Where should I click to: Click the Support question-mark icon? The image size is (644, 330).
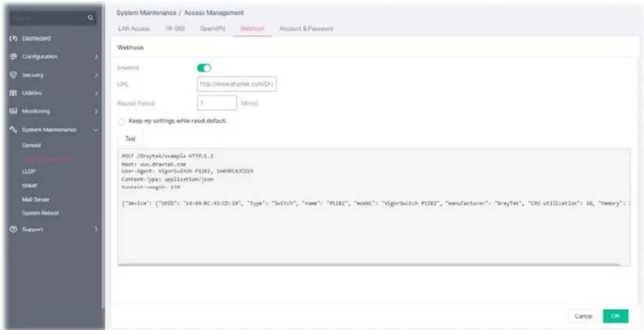pyautogui.click(x=12, y=229)
